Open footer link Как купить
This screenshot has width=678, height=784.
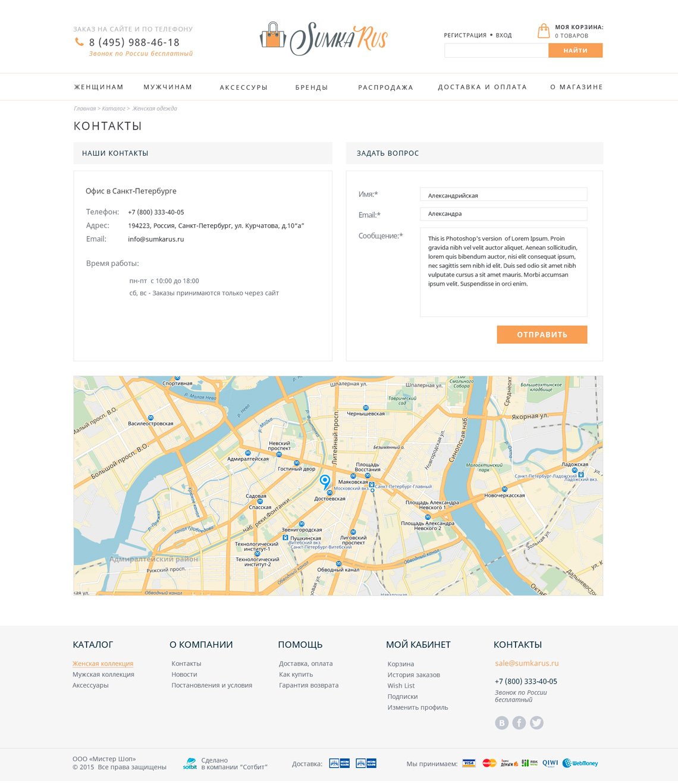pyautogui.click(x=296, y=675)
